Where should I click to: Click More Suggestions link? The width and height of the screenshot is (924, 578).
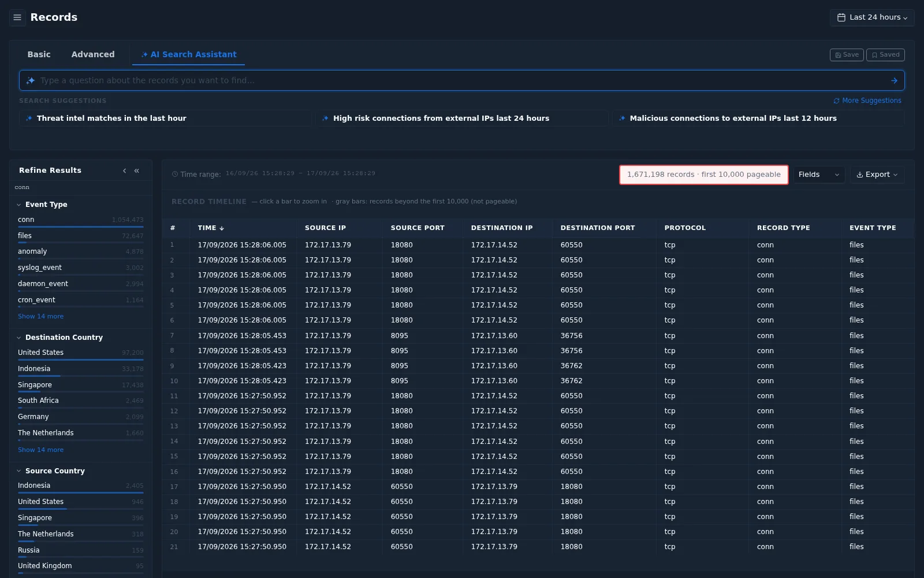click(867, 101)
